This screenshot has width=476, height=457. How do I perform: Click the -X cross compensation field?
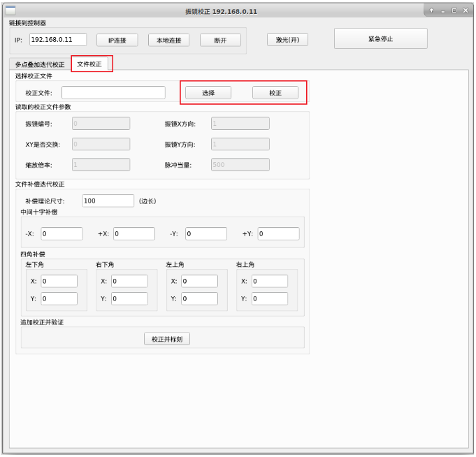pyautogui.click(x=62, y=234)
